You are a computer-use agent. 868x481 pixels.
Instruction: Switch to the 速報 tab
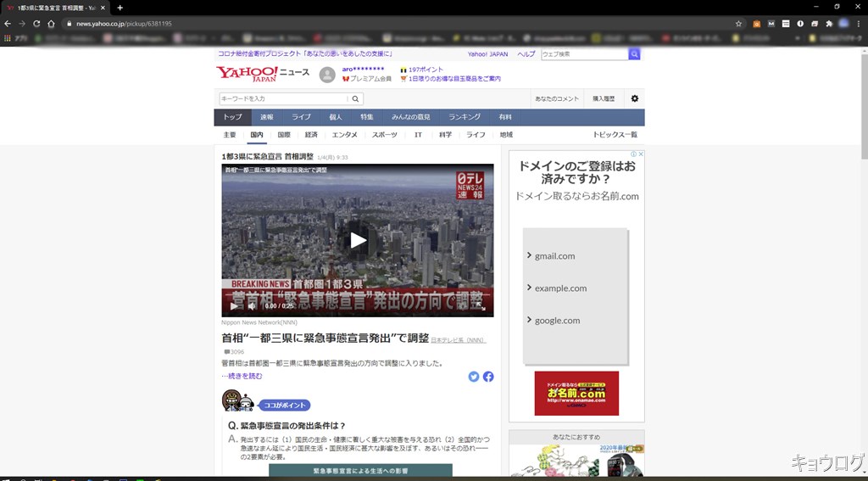267,117
